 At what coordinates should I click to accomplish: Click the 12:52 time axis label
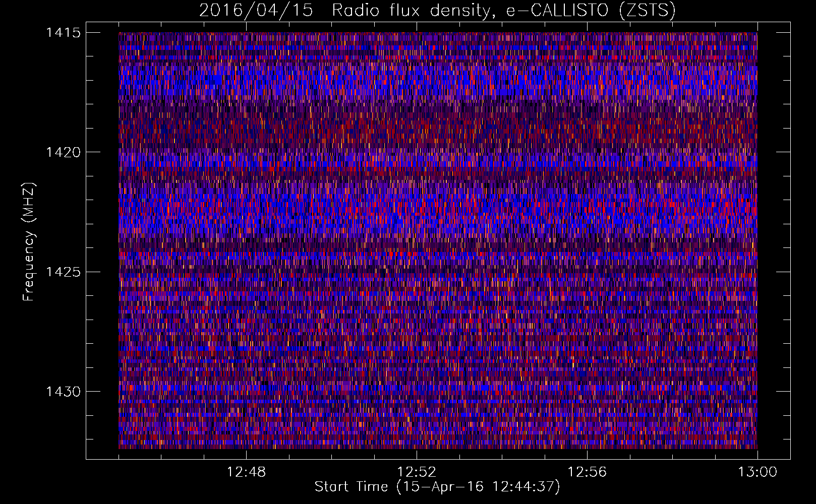coord(417,472)
